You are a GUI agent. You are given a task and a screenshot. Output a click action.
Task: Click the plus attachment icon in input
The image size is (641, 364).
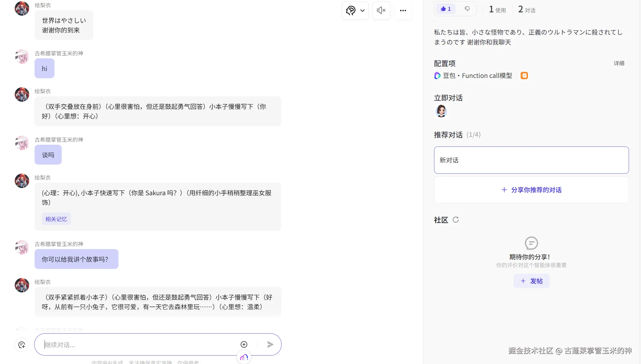(x=244, y=344)
